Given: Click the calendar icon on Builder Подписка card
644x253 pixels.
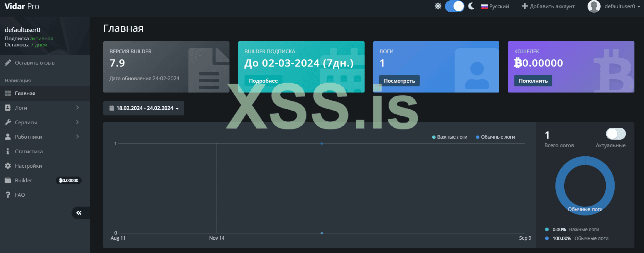Looking at the screenshot, I should [x=342, y=70].
